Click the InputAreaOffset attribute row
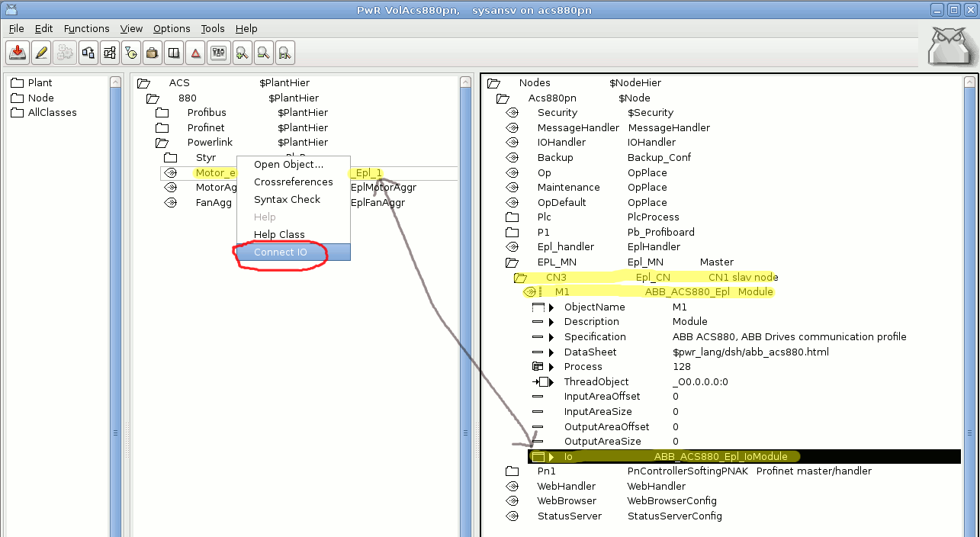The height and width of the screenshot is (537, 980). click(605, 397)
